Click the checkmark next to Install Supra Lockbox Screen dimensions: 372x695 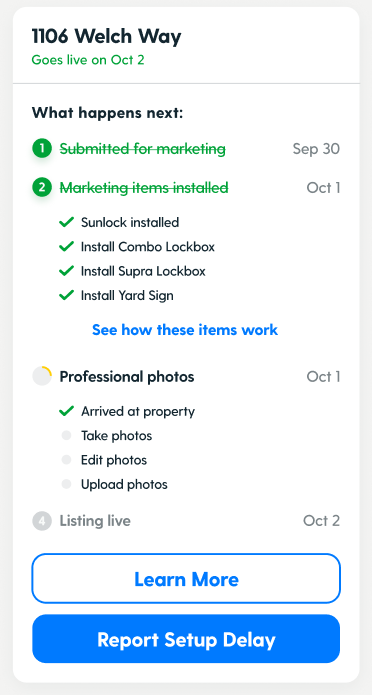66,271
